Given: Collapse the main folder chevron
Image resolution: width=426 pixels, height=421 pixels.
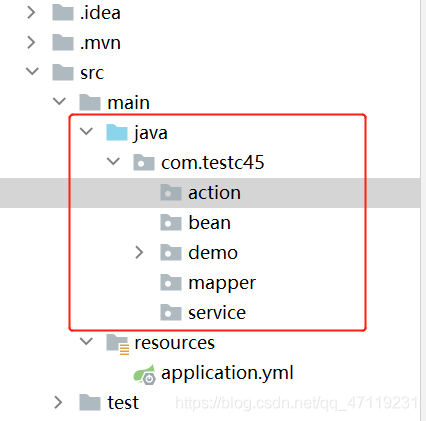Looking at the screenshot, I should (x=59, y=101).
